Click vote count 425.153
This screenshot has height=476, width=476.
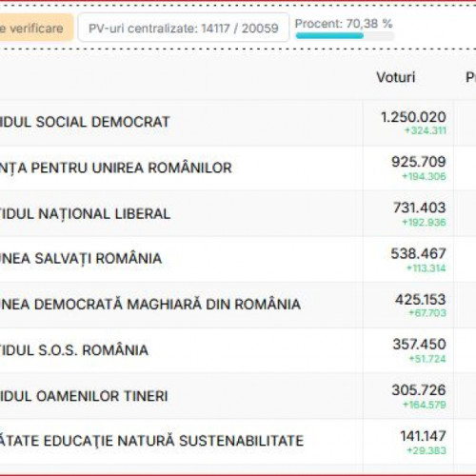point(421,300)
